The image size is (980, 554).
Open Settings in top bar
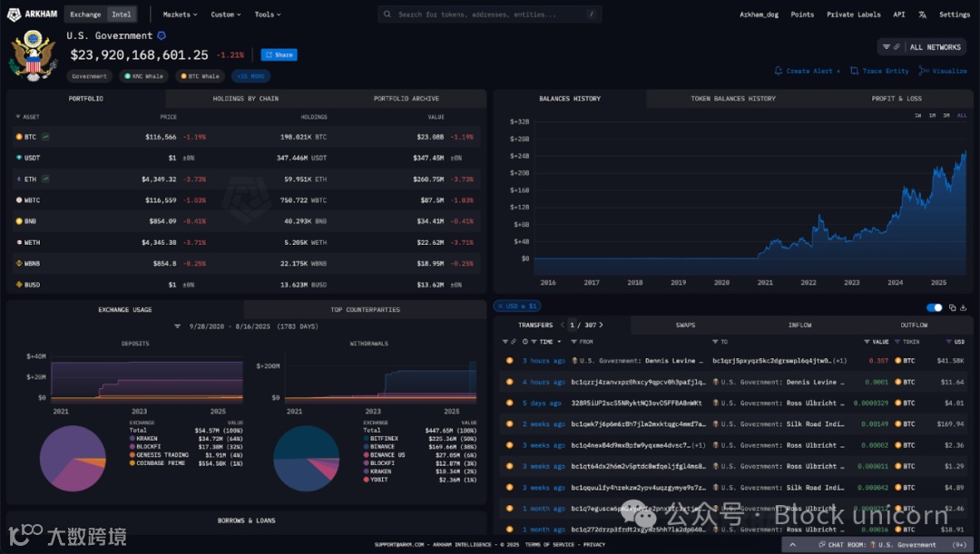click(x=955, y=15)
